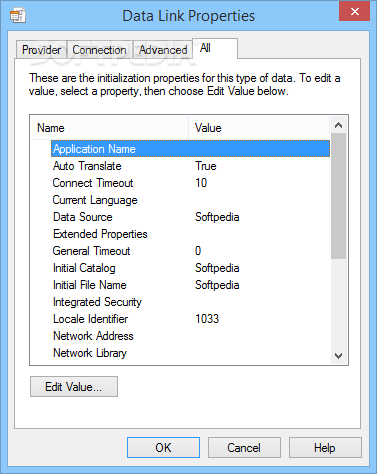This screenshot has height=474, width=377.
Task: Click the Name column header
Action: (x=109, y=128)
